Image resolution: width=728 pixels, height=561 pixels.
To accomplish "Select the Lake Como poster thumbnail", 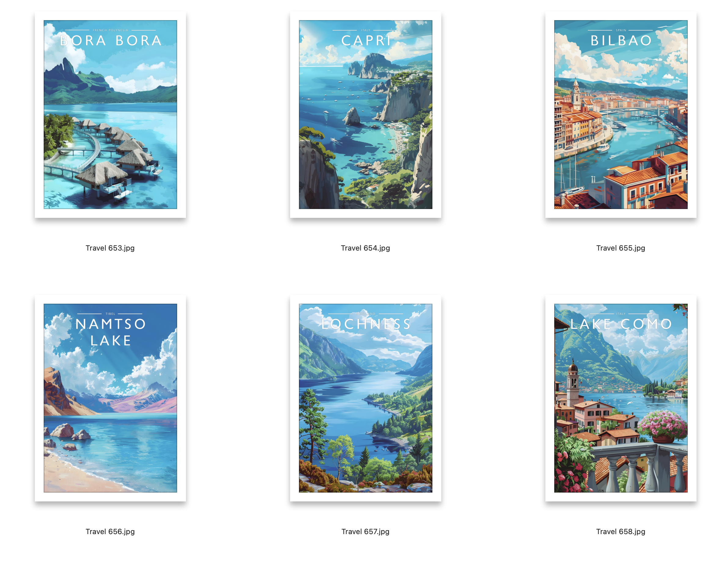I will coord(621,398).
